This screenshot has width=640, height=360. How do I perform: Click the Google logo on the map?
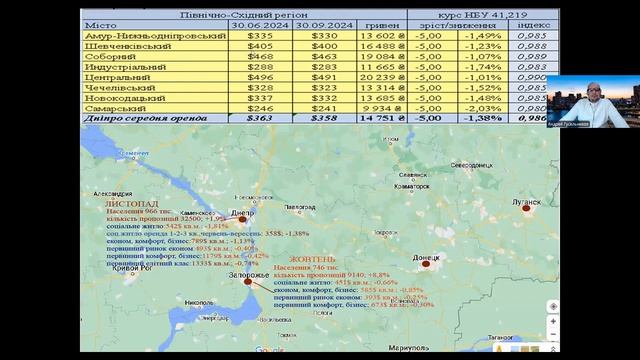pyautogui.click(x=269, y=349)
